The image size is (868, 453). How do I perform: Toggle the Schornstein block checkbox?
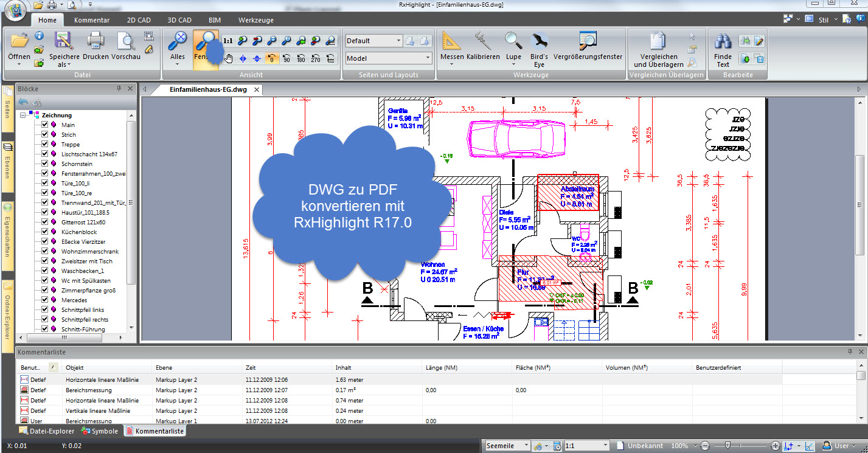tap(44, 164)
